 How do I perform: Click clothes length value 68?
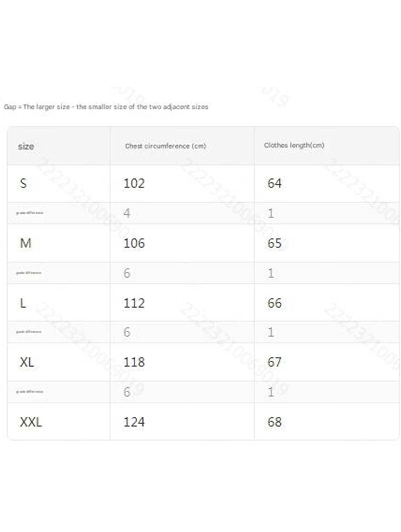tap(274, 422)
